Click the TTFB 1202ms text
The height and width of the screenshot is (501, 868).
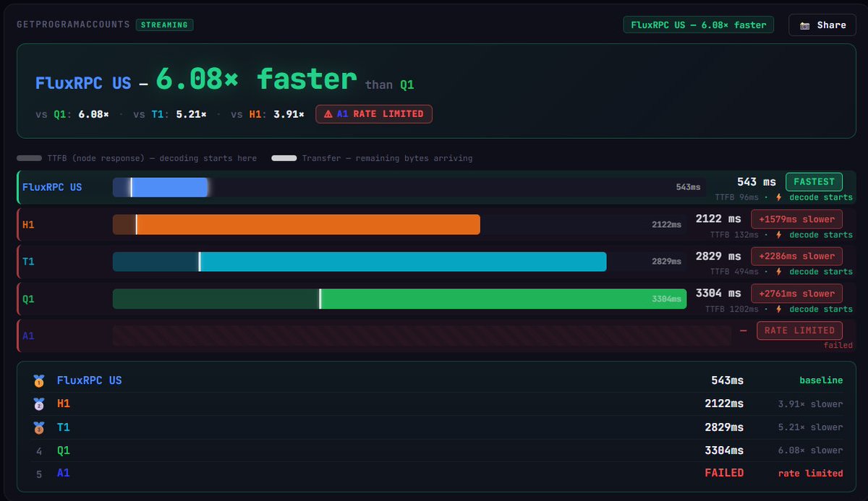732,309
